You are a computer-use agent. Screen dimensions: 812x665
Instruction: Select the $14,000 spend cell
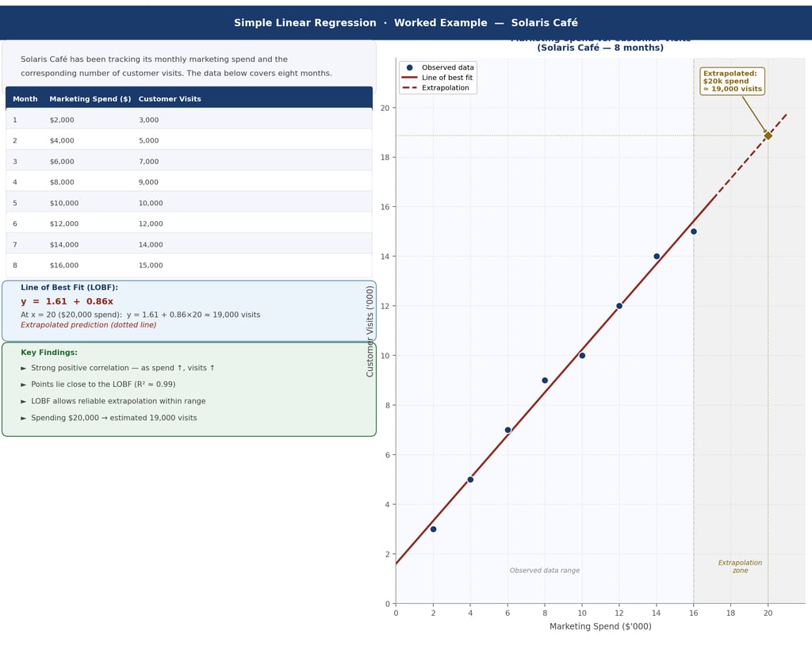64,244
